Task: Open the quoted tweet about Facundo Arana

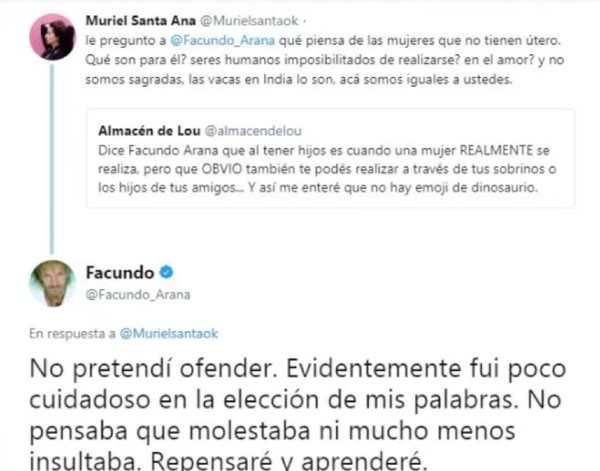Action: point(330,158)
